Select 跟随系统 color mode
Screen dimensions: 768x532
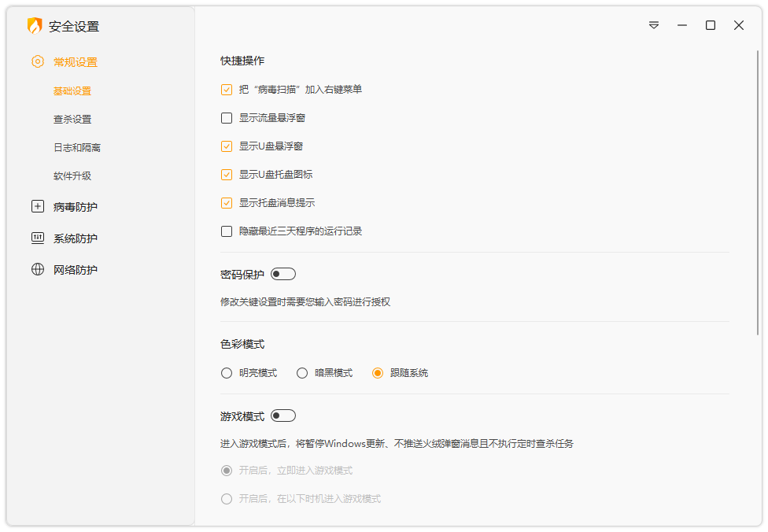pyautogui.click(x=378, y=372)
